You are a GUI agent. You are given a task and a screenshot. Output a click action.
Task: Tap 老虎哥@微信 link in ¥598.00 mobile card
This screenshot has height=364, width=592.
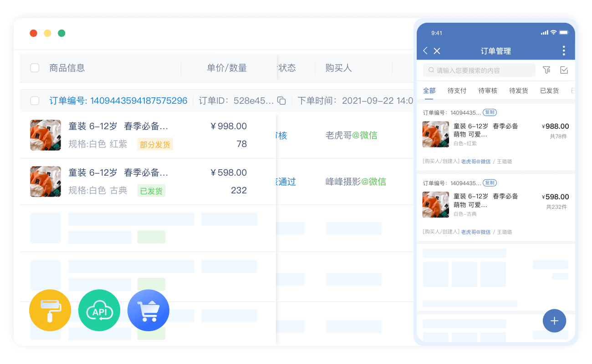[476, 232]
